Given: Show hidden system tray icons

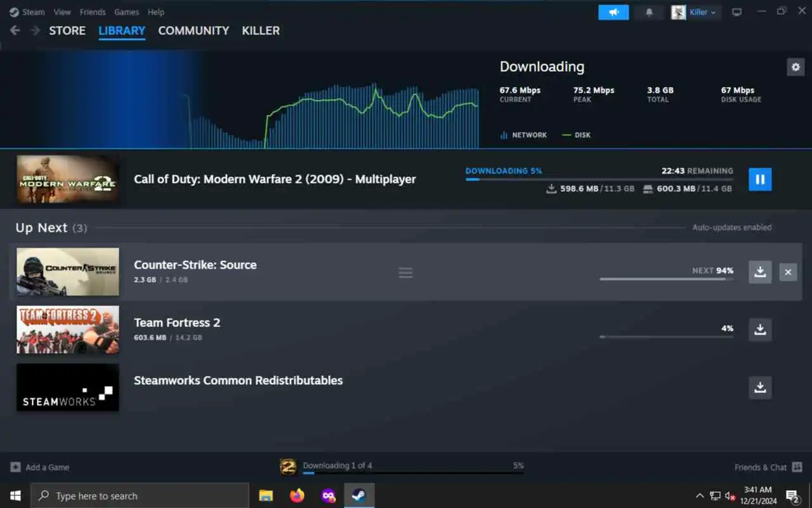Looking at the screenshot, I should [x=700, y=495].
